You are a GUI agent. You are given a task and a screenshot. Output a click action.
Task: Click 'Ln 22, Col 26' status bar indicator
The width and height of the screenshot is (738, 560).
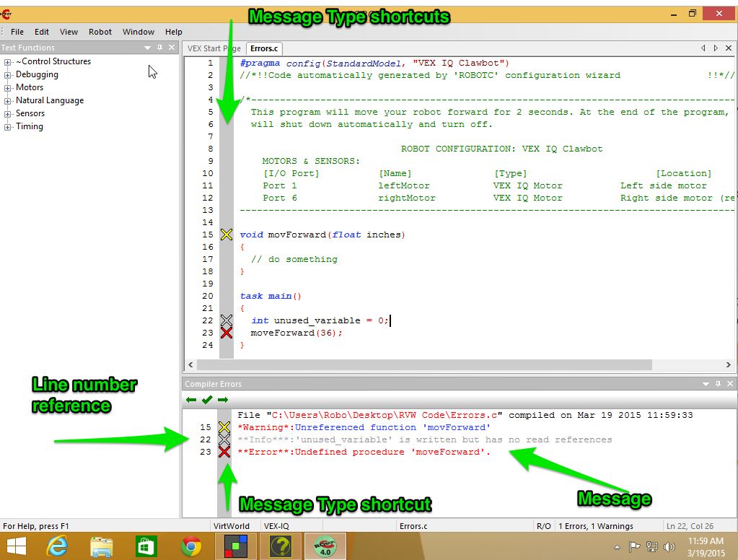click(690, 526)
